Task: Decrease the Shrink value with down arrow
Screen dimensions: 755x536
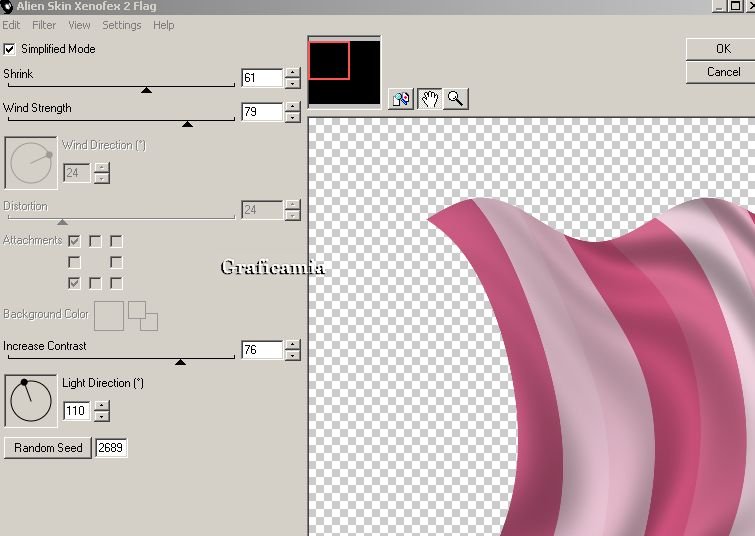Action: [x=292, y=83]
